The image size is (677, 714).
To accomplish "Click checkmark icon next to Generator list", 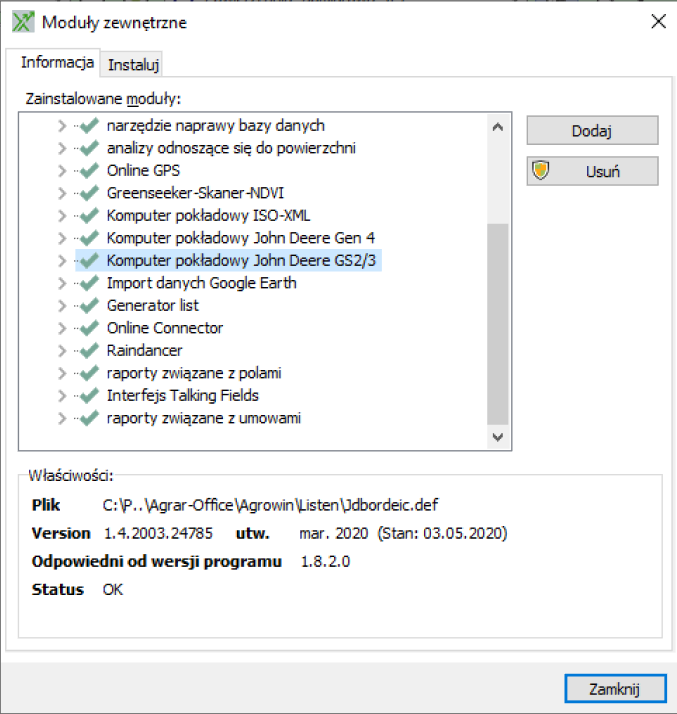I will (90, 306).
